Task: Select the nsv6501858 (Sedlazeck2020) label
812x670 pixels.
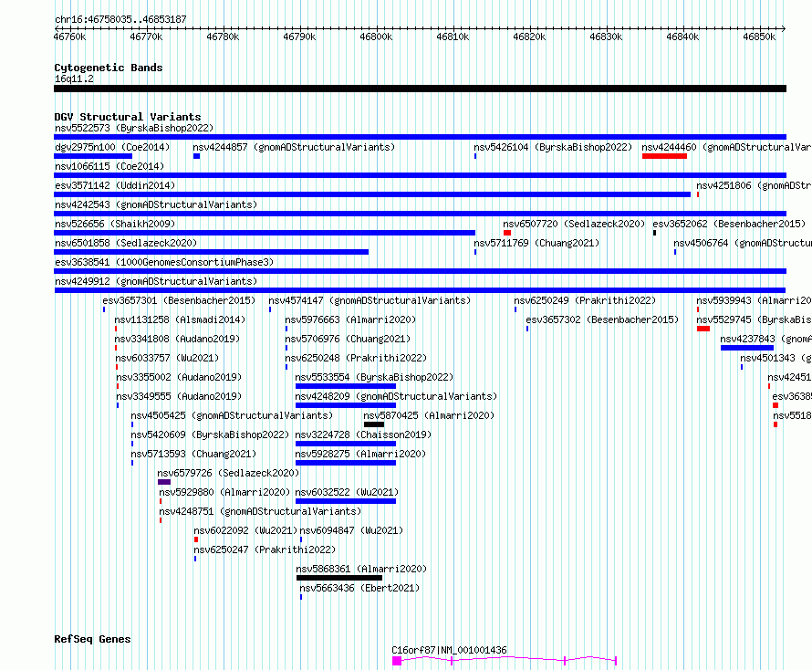Action: click(126, 243)
